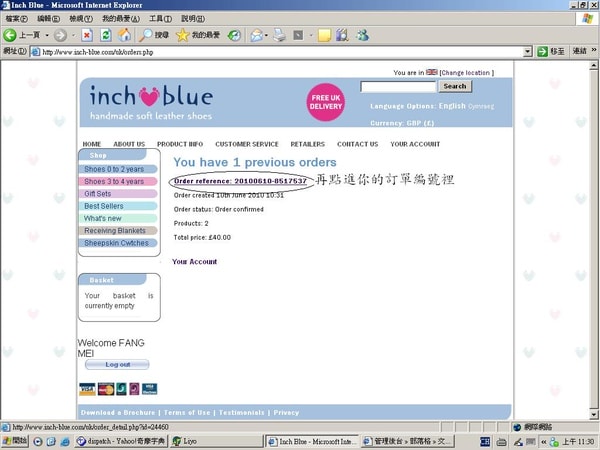Click the Visa card icon
The height and width of the screenshot is (450, 600).
point(87,389)
